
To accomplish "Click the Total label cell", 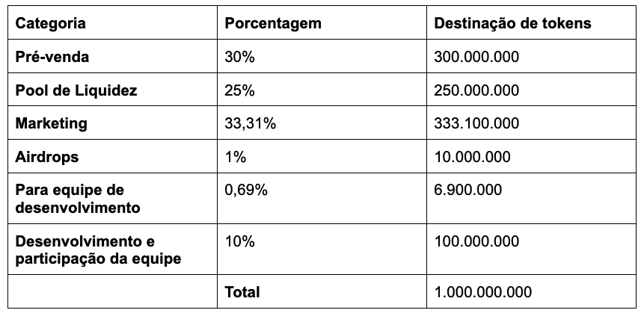I will click(x=322, y=291).
